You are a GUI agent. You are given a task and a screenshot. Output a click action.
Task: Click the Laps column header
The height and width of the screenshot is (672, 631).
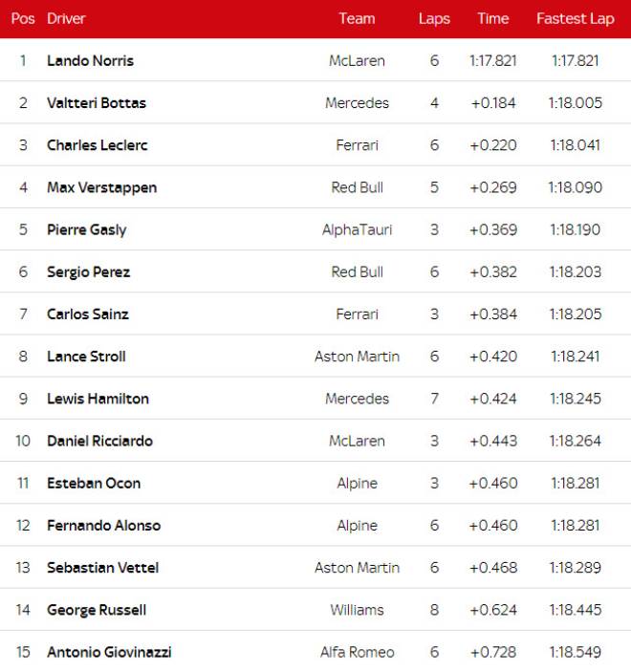tap(434, 18)
